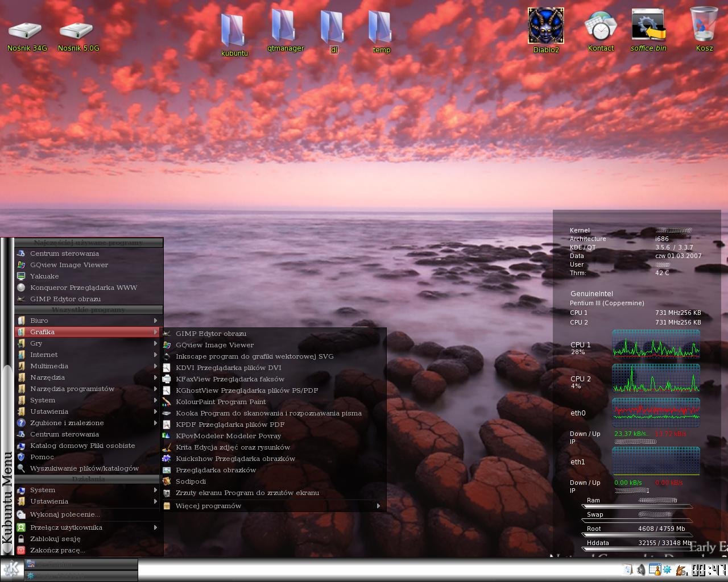Viewport: 728px width, 582px height.
Task: Launch the soffice.bin desktop shortcut
Action: point(648,31)
